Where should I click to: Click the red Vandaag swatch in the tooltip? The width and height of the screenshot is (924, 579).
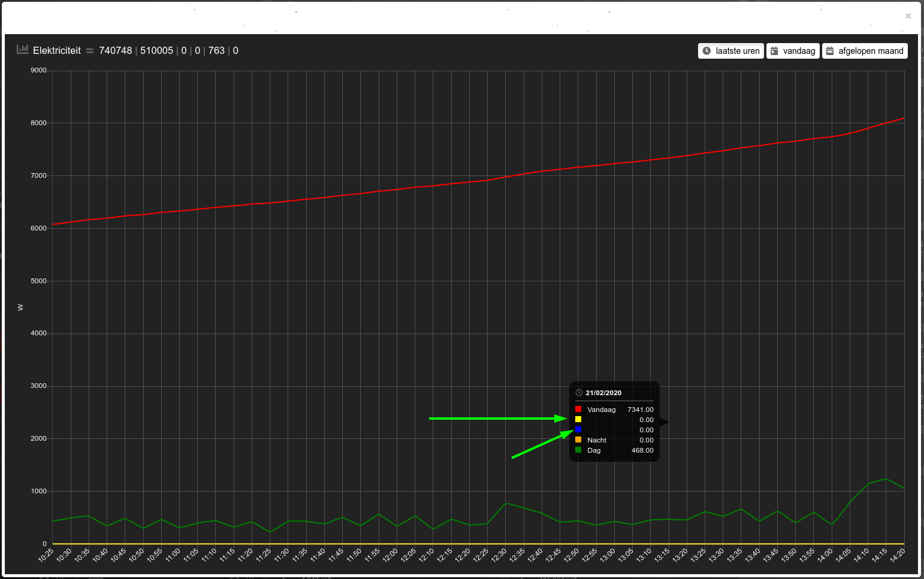pyautogui.click(x=578, y=409)
